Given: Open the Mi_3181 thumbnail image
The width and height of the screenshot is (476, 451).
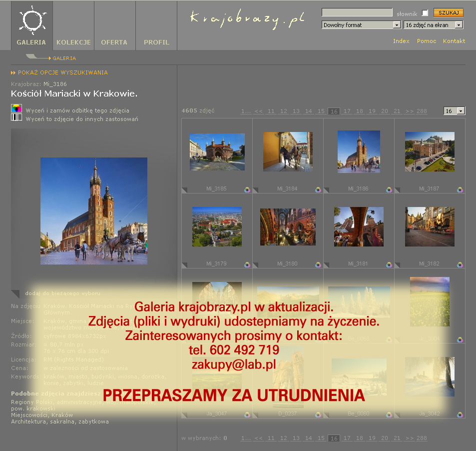Looking at the screenshot, I should (359, 226).
